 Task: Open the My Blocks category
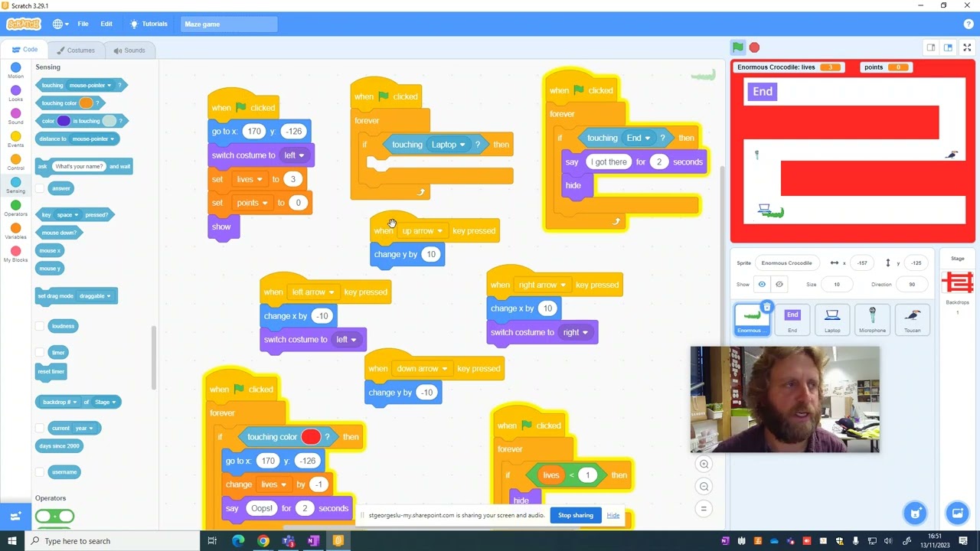point(15,255)
